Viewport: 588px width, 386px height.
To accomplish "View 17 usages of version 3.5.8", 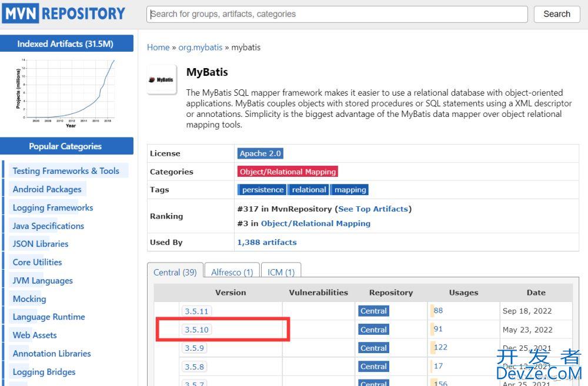I will pos(438,366).
